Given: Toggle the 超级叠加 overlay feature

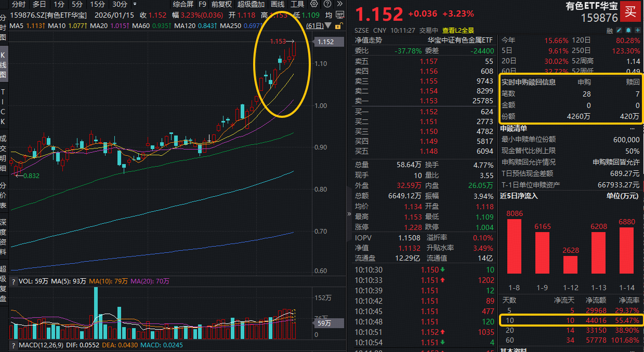Looking at the screenshot, I should pos(251,4).
